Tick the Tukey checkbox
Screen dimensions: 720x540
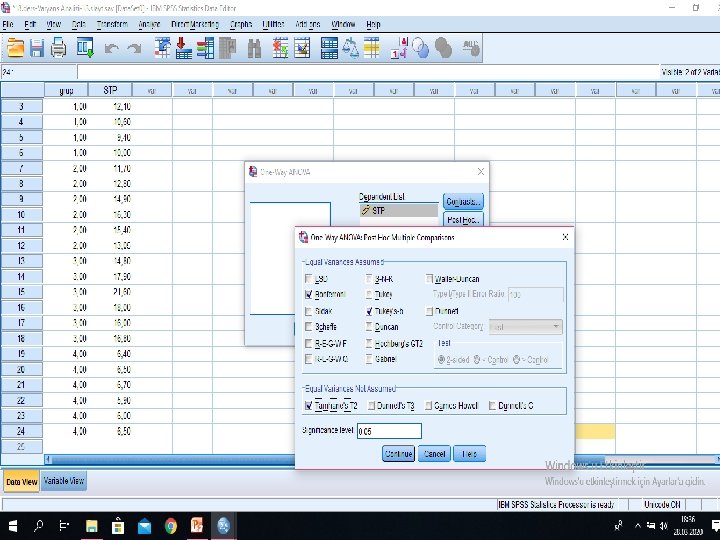pos(369,294)
